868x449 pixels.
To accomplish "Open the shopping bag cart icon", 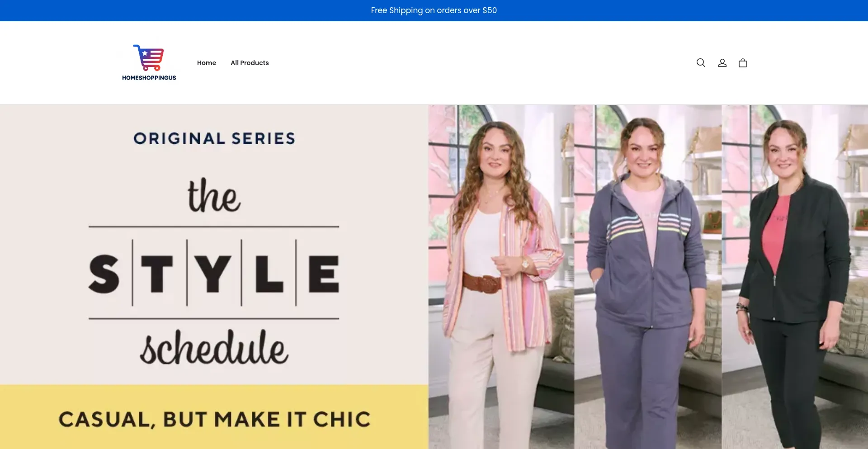I will coord(743,63).
